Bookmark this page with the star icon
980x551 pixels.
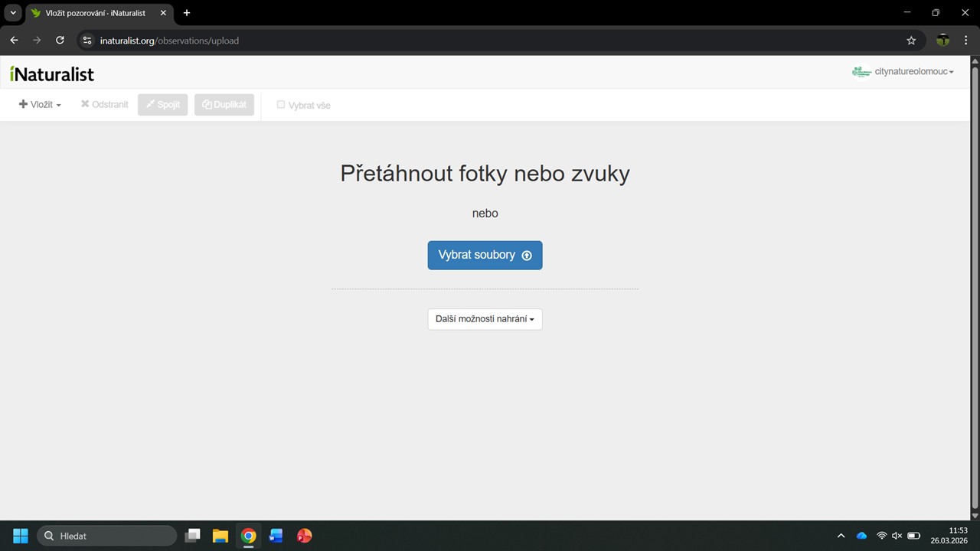[911, 41]
